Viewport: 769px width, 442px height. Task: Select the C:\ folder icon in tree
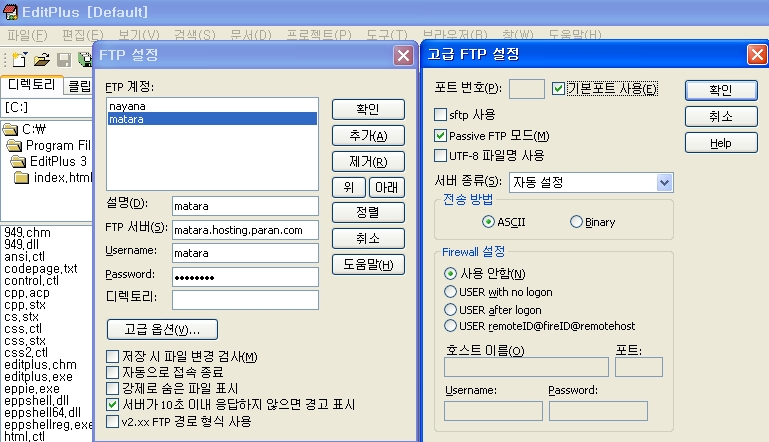10,130
